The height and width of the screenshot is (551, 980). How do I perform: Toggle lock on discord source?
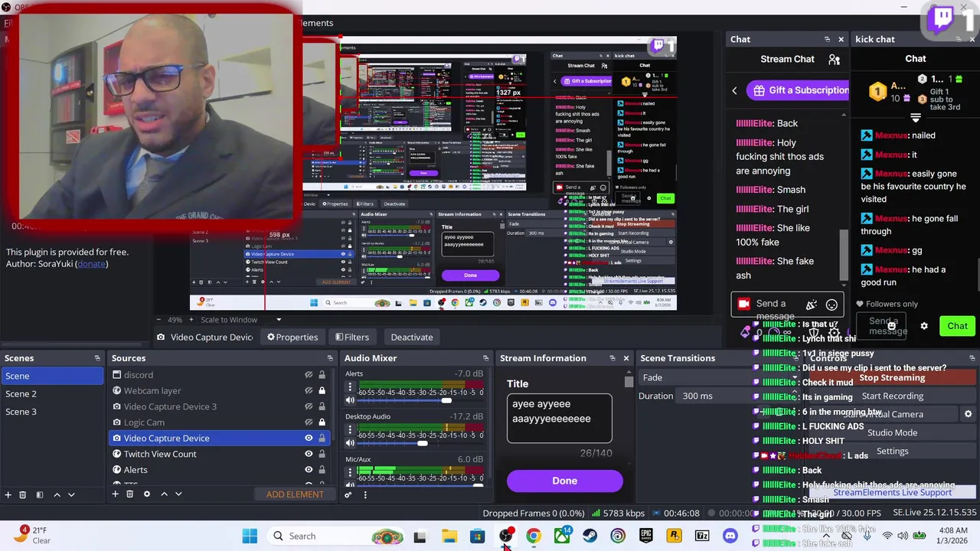[322, 375]
